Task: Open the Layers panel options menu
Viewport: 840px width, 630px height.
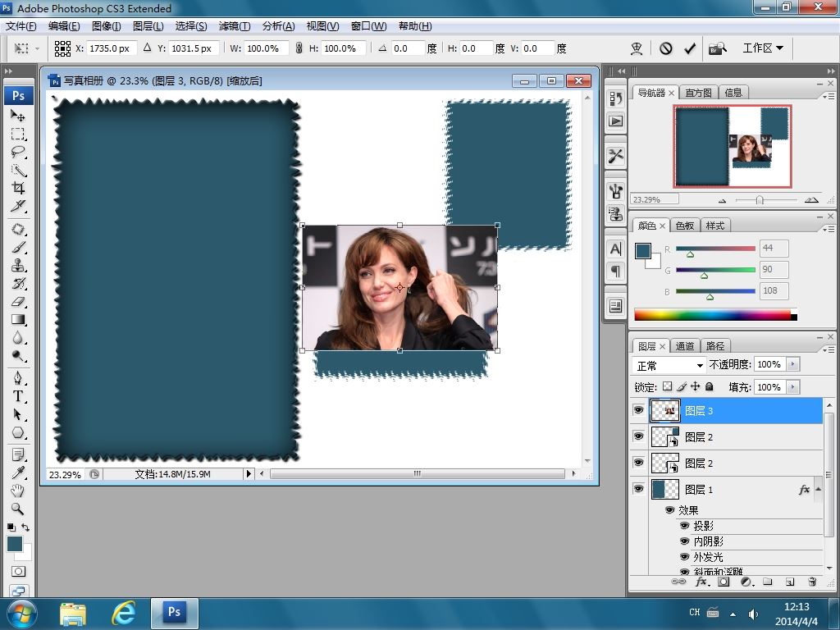Action: click(x=829, y=349)
